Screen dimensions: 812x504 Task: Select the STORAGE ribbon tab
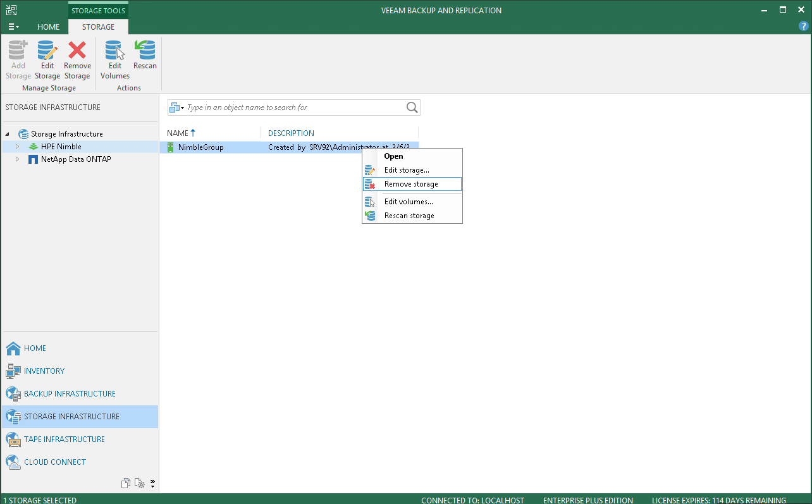pos(99,27)
